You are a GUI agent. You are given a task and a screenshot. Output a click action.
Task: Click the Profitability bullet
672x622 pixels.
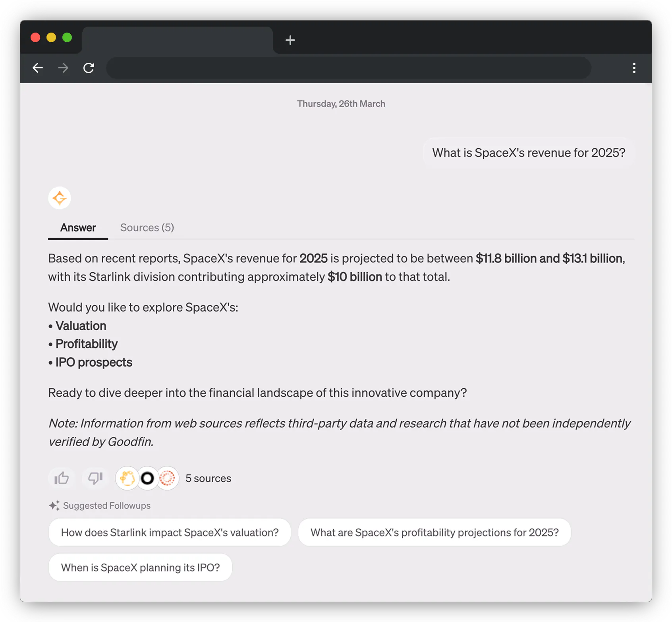[x=87, y=344]
